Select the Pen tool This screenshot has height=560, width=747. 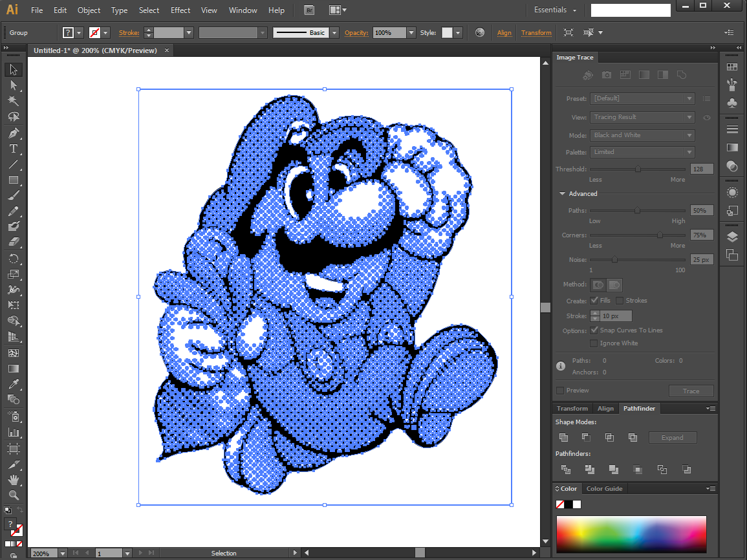(14, 133)
